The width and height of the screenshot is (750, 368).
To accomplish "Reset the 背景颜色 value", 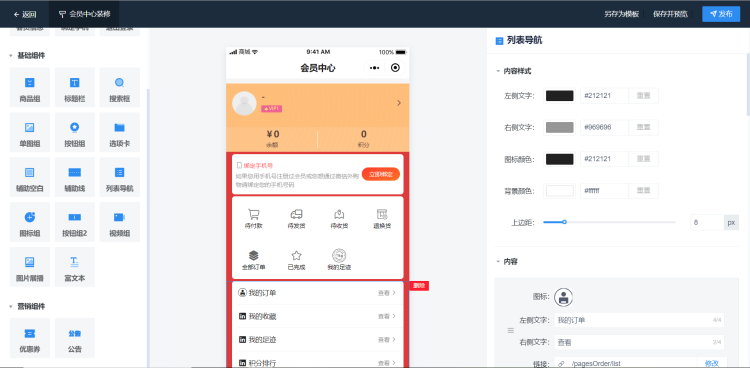I will tap(643, 190).
